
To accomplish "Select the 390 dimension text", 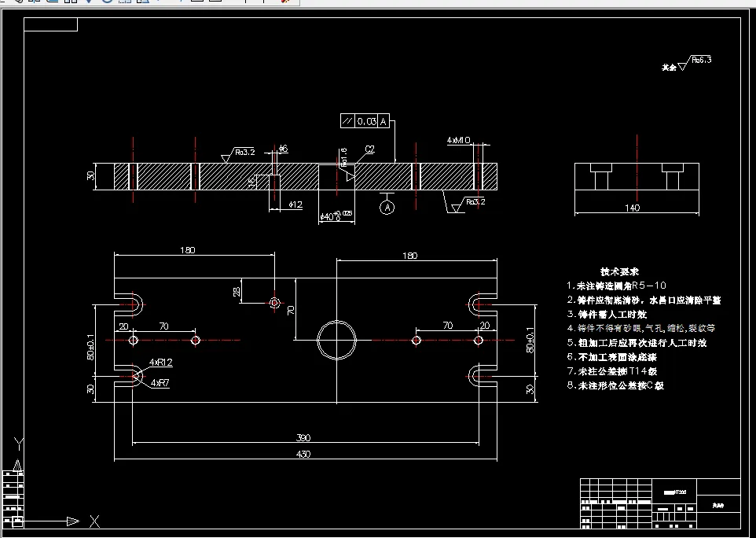I will [303, 437].
